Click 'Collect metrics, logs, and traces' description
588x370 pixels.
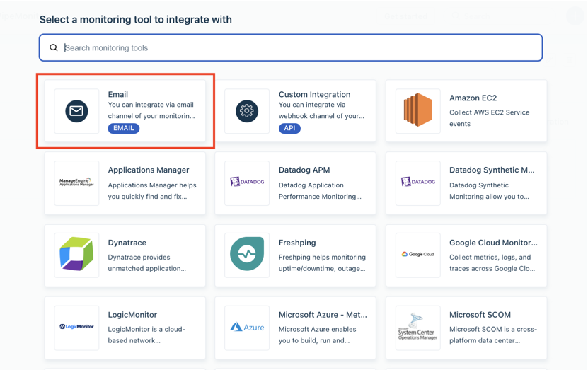coord(492,262)
